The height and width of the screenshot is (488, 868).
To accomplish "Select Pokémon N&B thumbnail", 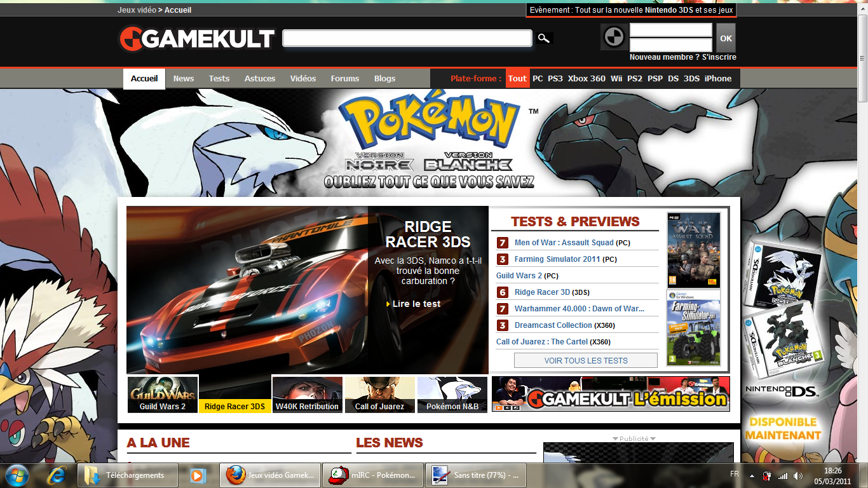I will (452, 395).
